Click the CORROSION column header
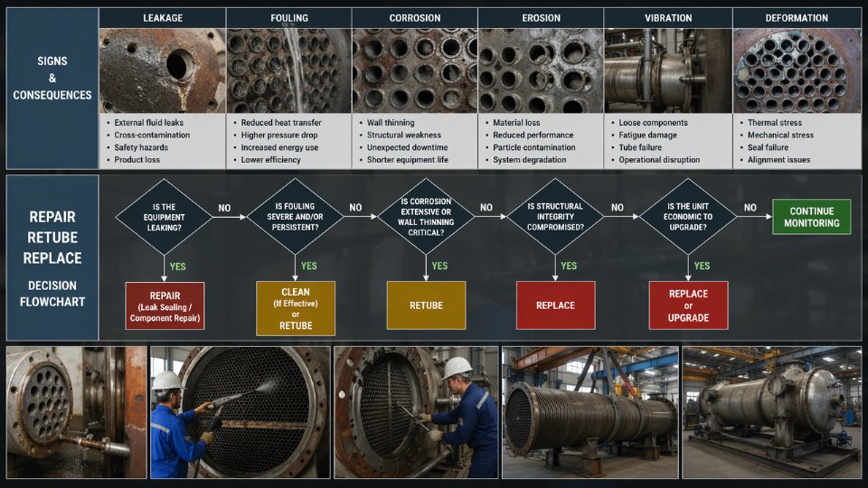This screenshot has width=868, height=488. [x=415, y=18]
